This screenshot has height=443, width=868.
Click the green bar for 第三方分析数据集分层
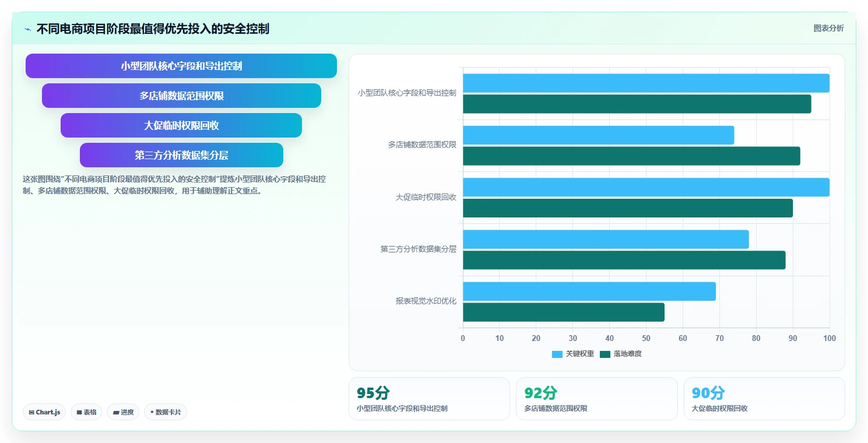click(x=624, y=260)
